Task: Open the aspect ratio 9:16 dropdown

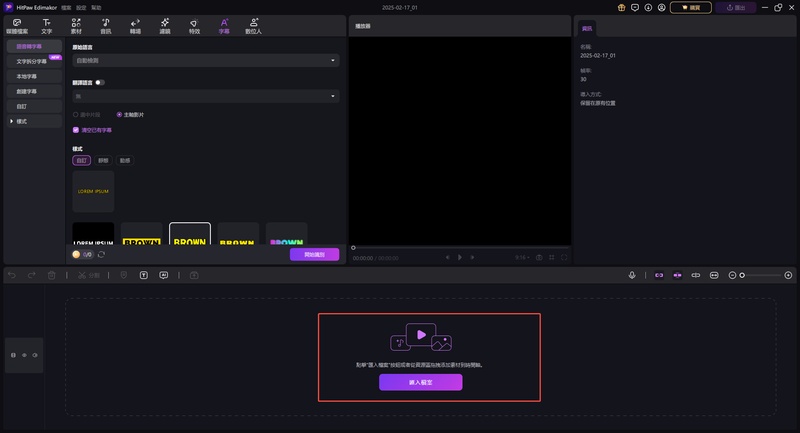Action: coord(521,257)
